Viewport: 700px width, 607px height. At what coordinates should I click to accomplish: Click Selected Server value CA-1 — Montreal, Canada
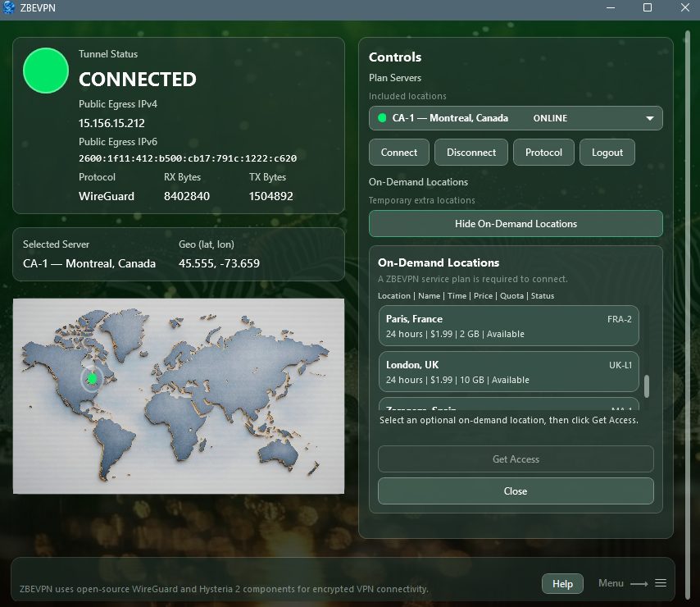[x=89, y=263]
